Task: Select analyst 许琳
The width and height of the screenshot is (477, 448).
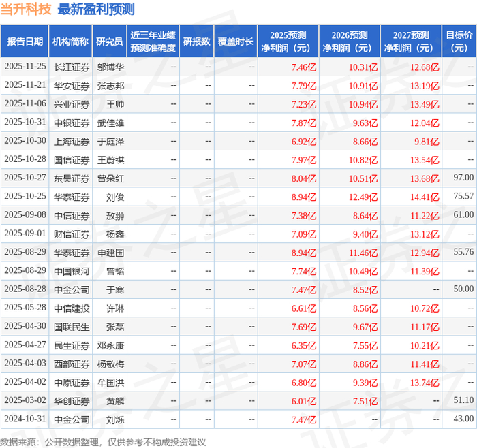Action: click(x=115, y=308)
